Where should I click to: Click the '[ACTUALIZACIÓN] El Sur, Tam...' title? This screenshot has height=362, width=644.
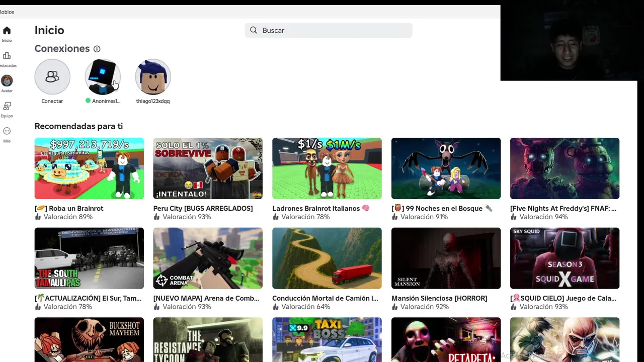[88, 298]
